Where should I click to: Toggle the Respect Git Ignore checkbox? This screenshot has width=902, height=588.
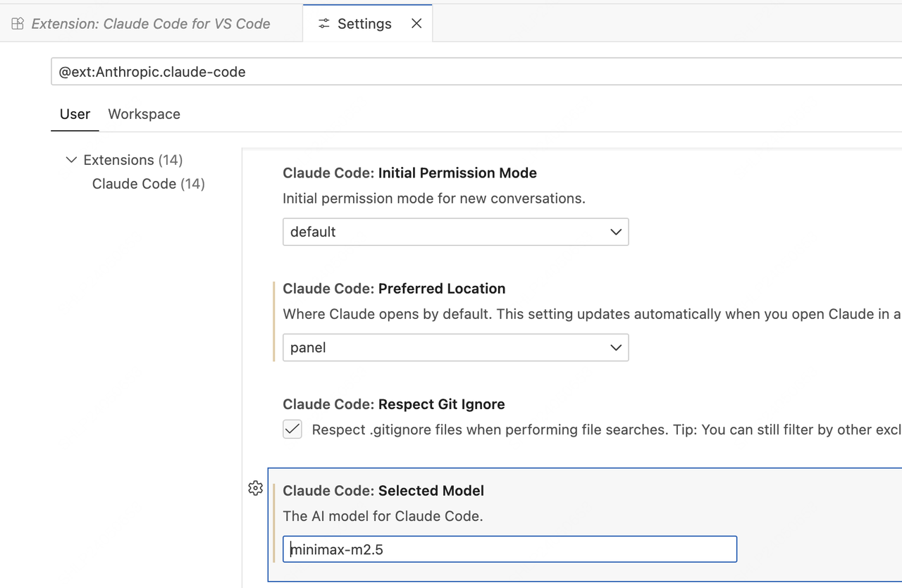[292, 430]
